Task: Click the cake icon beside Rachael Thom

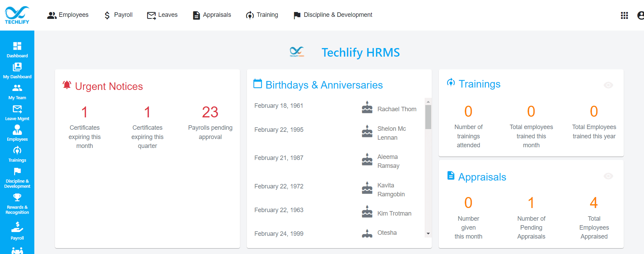Action: pyautogui.click(x=367, y=107)
